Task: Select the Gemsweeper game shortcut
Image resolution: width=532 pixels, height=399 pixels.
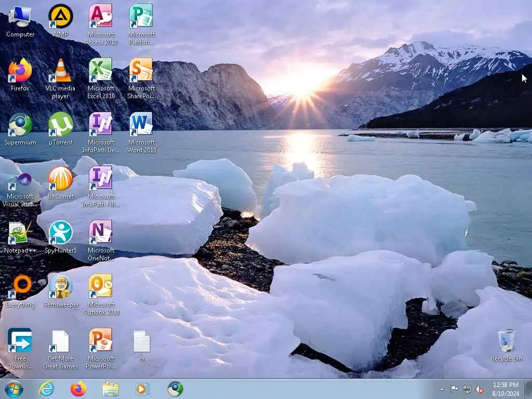Action: 60,291
